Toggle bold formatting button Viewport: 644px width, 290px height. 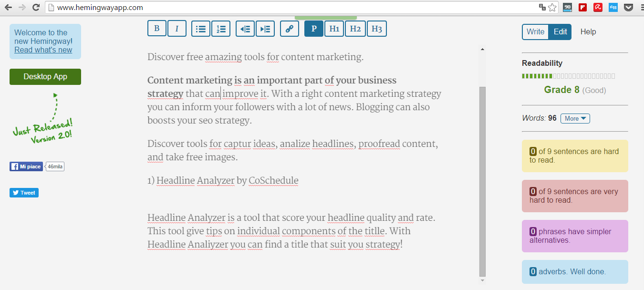[157, 28]
